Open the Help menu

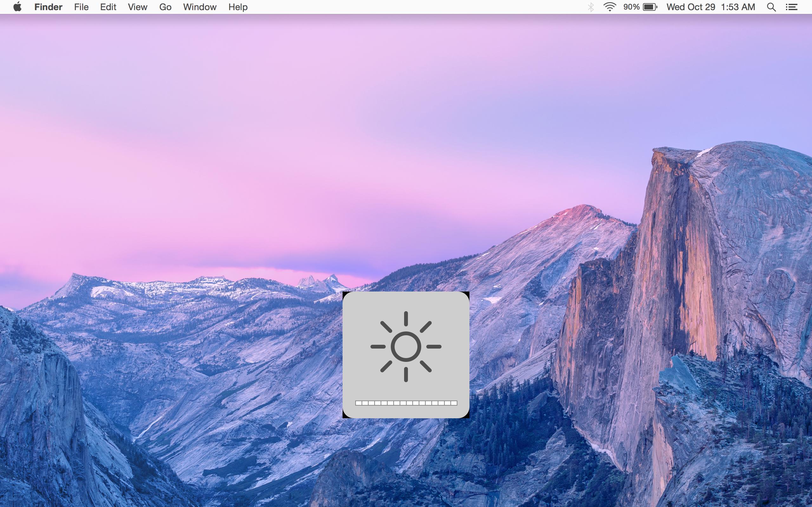(x=238, y=7)
